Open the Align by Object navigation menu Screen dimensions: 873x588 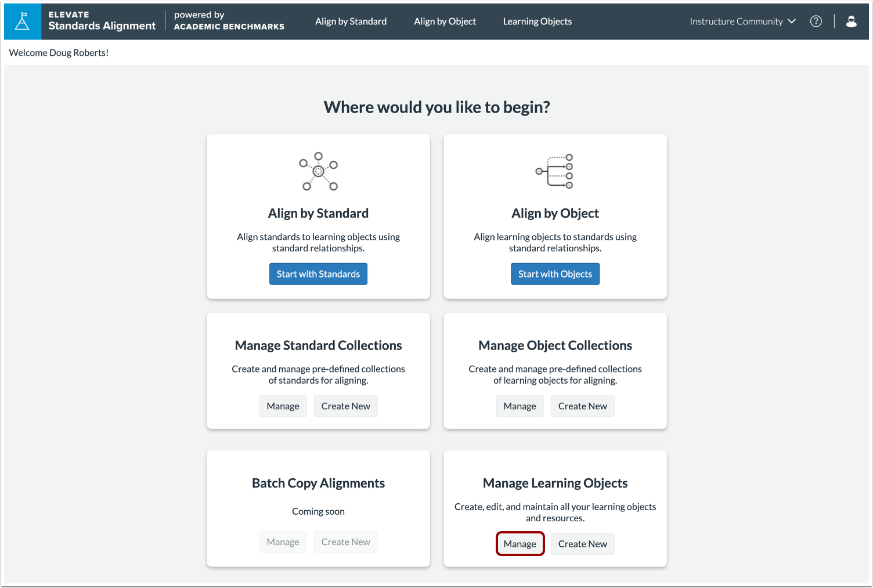(x=445, y=21)
